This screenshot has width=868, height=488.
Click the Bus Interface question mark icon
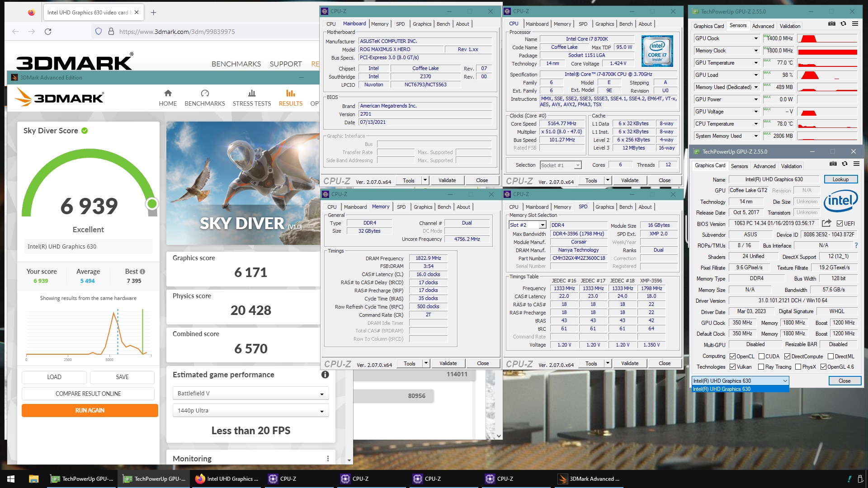[856, 245]
